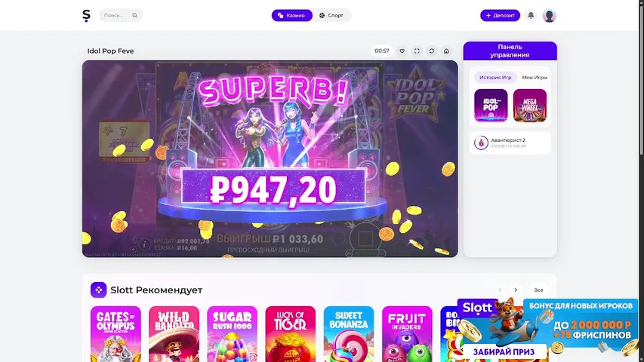Screen dimensions: 644x362
Task: Switch to Спорт section
Action: 331,16
